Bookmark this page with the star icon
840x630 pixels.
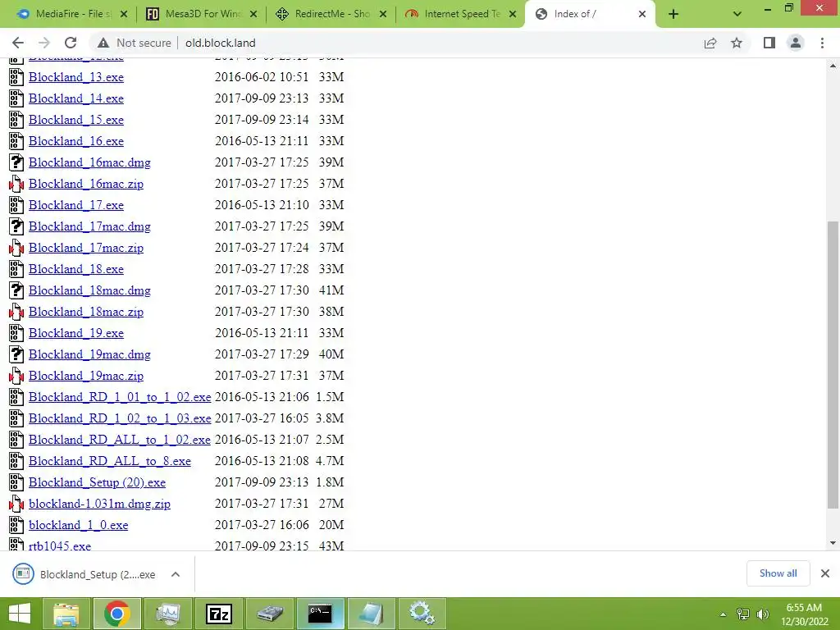point(737,43)
